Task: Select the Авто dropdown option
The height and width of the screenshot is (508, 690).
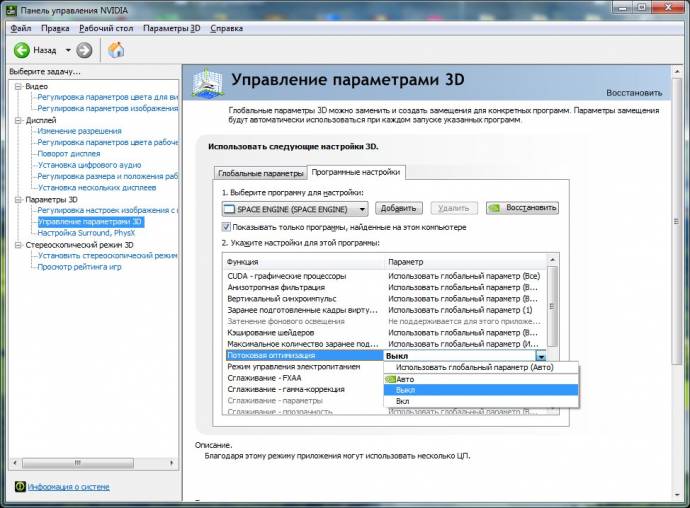Action: coord(481,379)
